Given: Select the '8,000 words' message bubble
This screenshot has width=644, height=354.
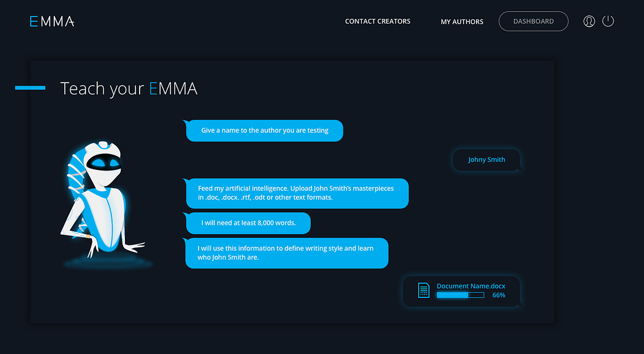Looking at the screenshot, I should tap(248, 223).
